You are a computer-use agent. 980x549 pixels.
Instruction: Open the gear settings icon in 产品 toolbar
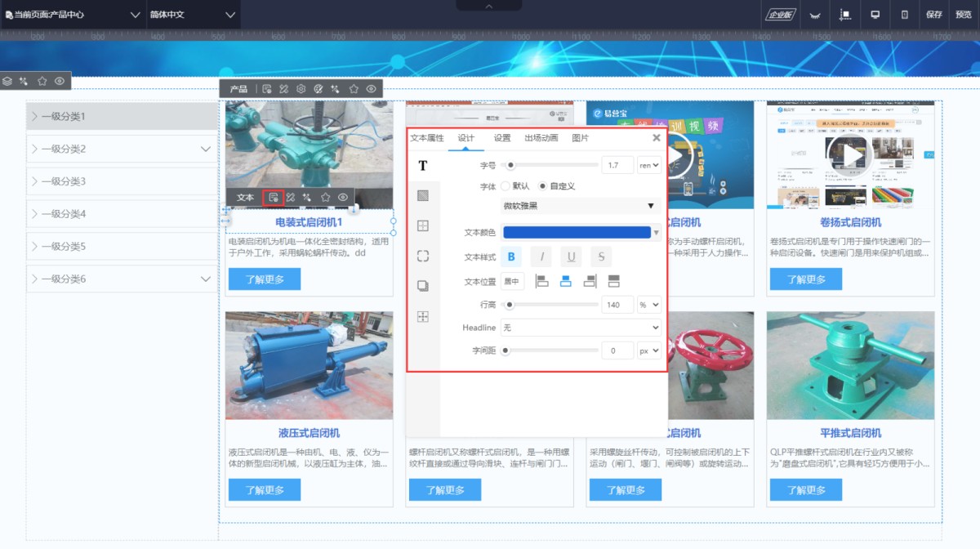(301, 88)
